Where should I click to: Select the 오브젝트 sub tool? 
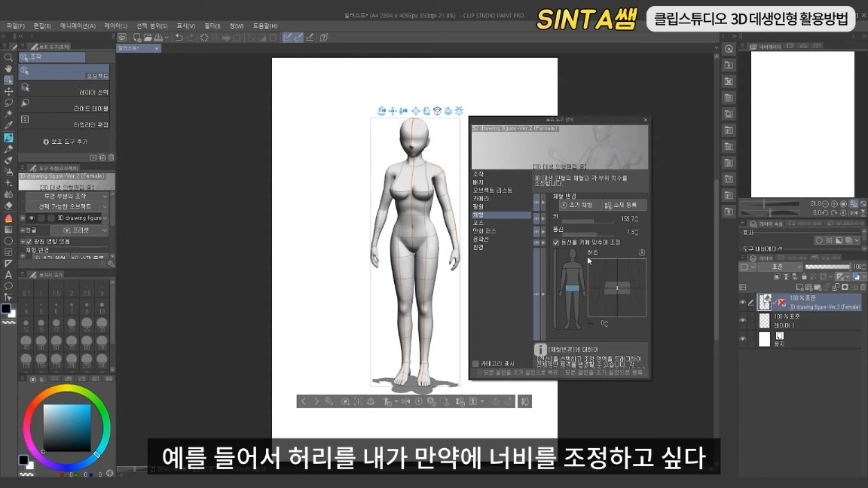pyautogui.click(x=64, y=72)
